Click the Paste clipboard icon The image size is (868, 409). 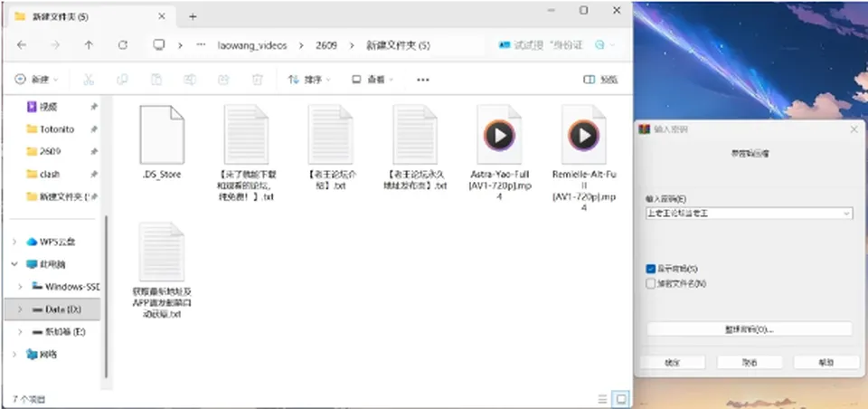click(x=156, y=80)
